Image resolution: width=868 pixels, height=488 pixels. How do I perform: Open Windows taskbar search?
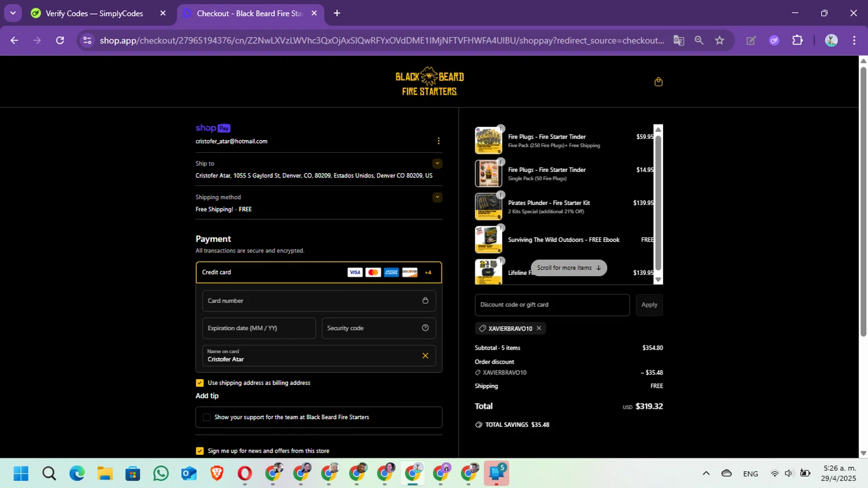49,474
